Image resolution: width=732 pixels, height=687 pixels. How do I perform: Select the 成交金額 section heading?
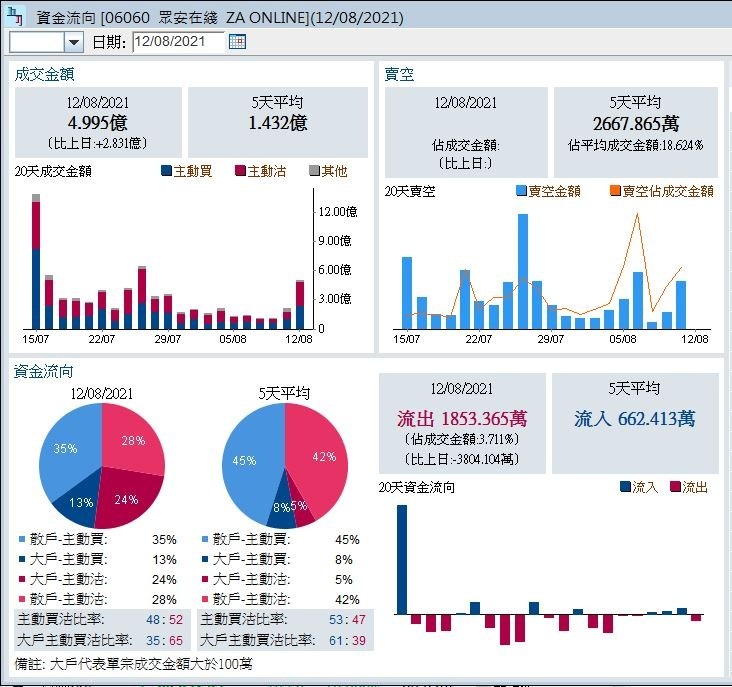coord(44,74)
